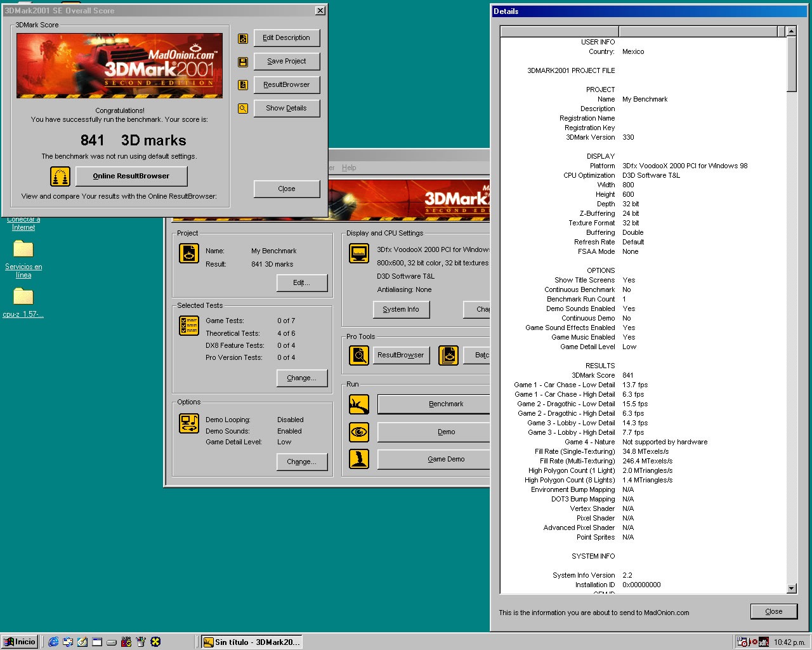Click the Options icon in main window

click(x=189, y=423)
